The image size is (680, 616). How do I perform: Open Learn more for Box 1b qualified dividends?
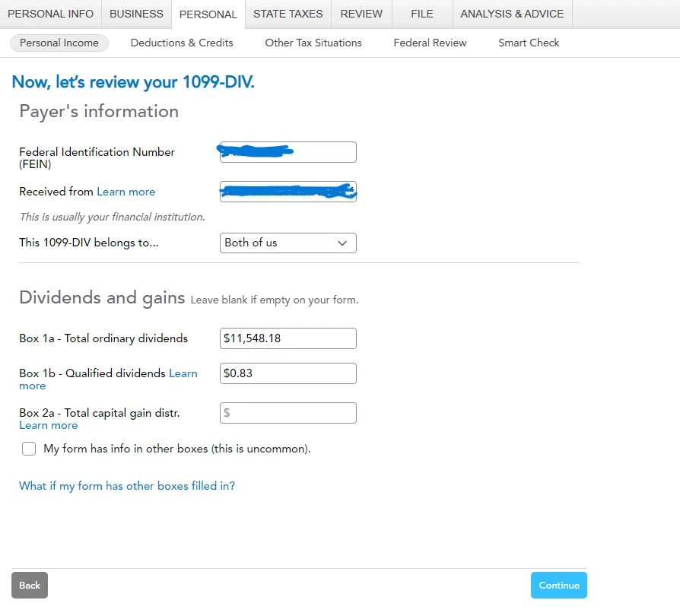click(x=183, y=373)
